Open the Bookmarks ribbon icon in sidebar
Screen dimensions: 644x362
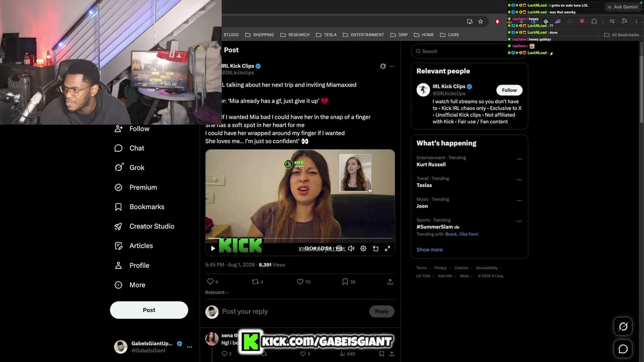pos(118,207)
